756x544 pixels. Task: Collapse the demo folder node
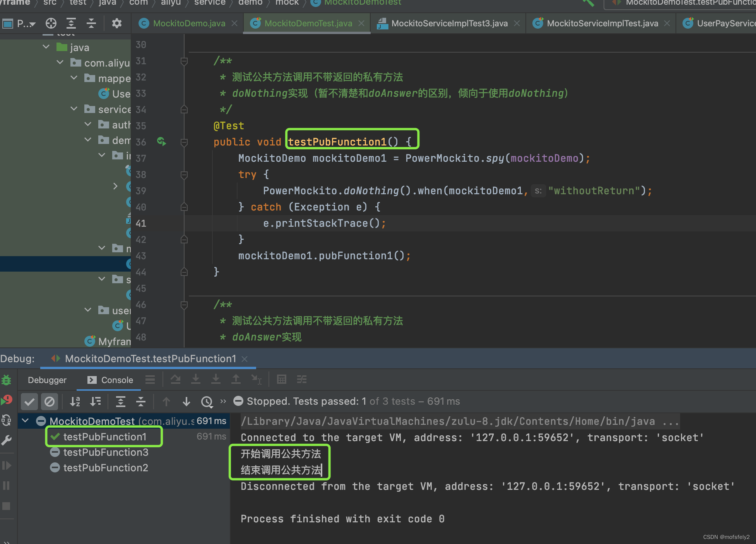[x=88, y=140]
